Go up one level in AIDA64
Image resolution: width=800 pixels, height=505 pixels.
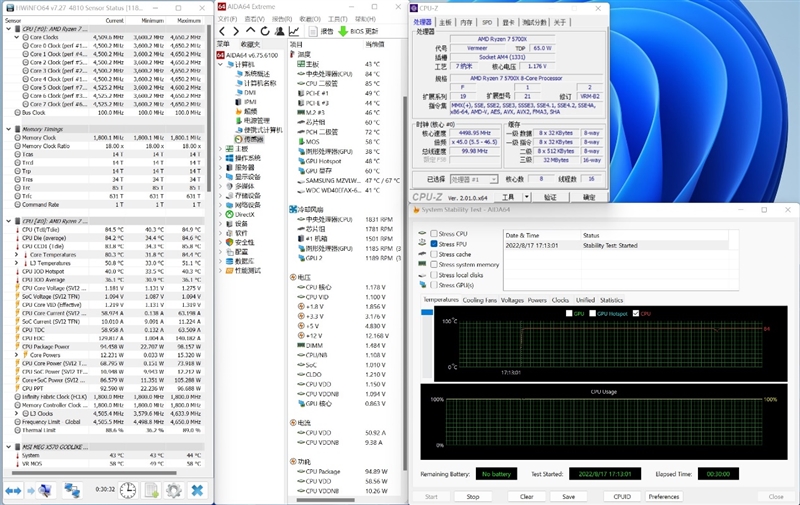(x=250, y=32)
